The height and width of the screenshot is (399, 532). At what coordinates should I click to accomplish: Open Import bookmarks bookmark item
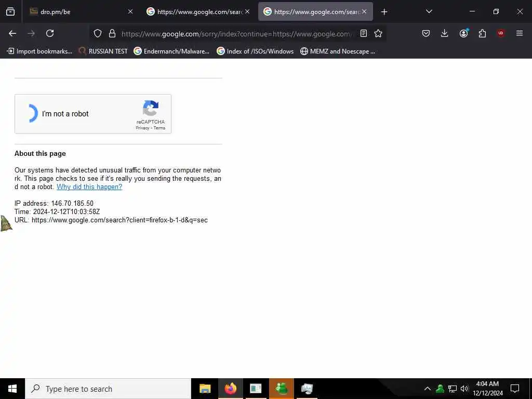pyautogui.click(x=39, y=51)
